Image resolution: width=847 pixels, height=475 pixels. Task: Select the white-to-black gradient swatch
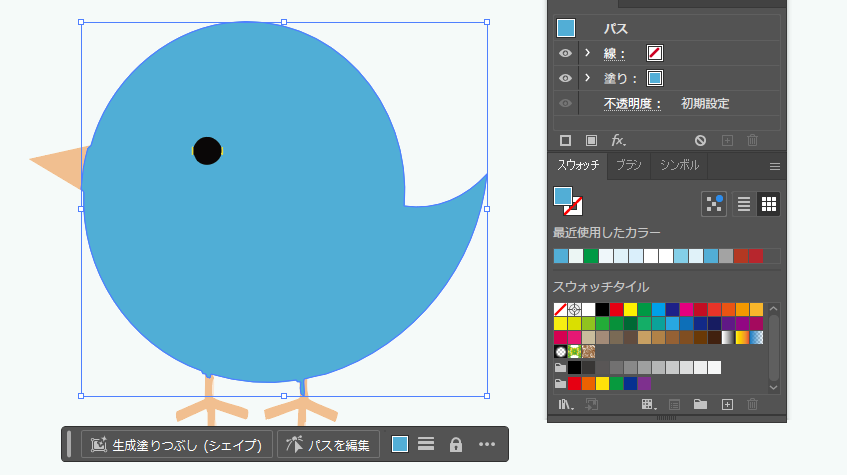click(x=728, y=338)
